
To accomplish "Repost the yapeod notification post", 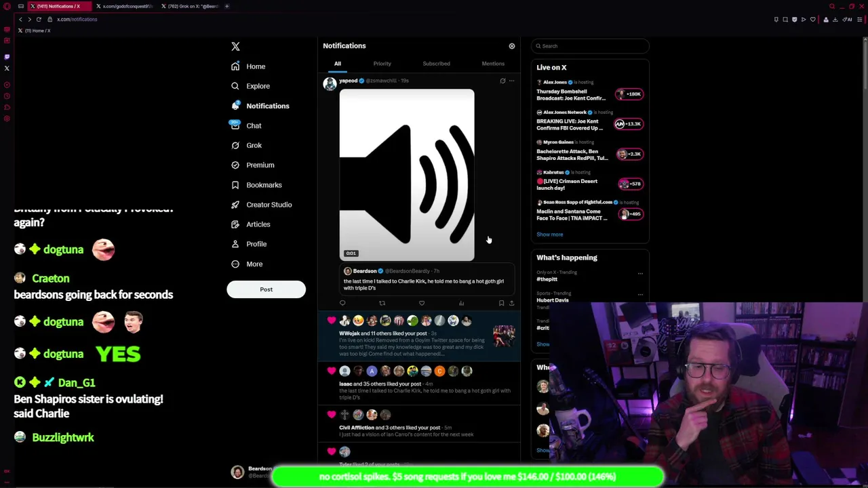I will click(382, 303).
